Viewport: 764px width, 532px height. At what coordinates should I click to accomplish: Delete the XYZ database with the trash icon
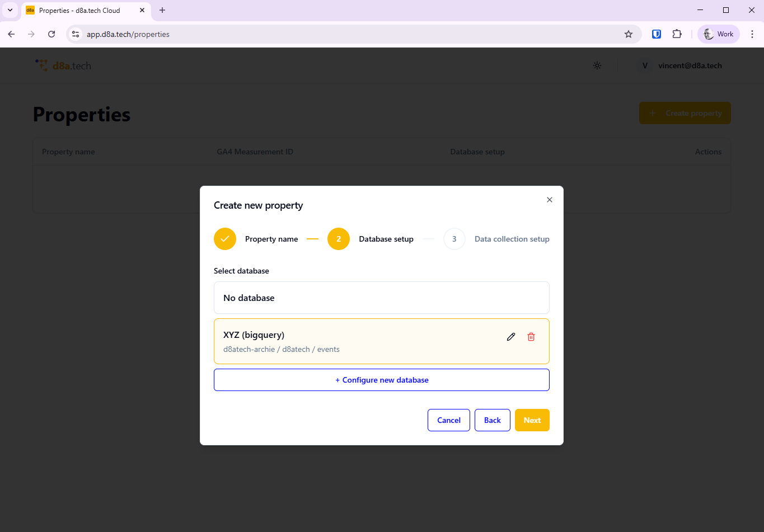coord(531,336)
